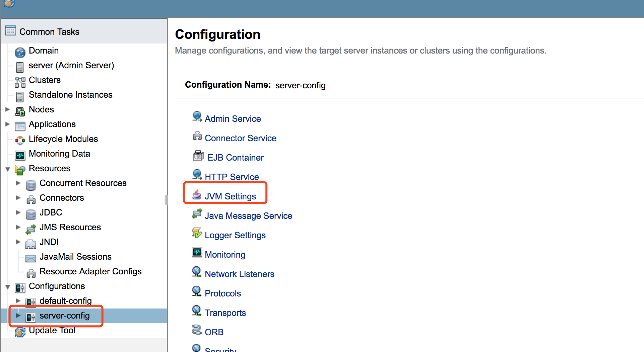
Task: Click the Monitoring Data screen icon
Action: click(20, 155)
